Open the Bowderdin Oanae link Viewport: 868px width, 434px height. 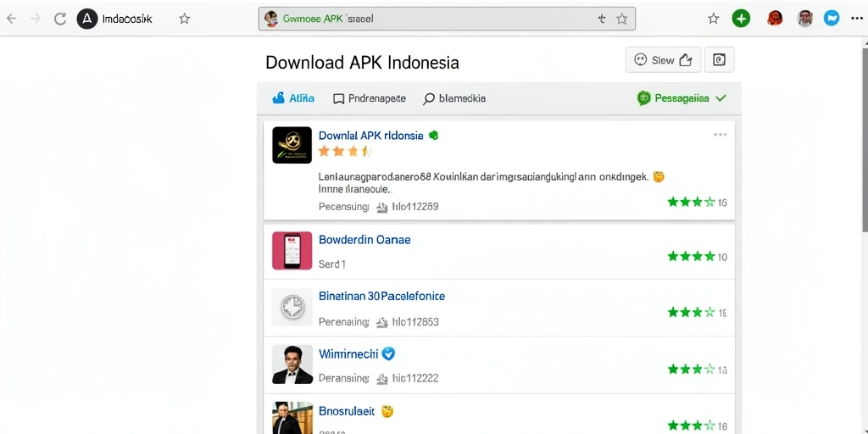364,240
